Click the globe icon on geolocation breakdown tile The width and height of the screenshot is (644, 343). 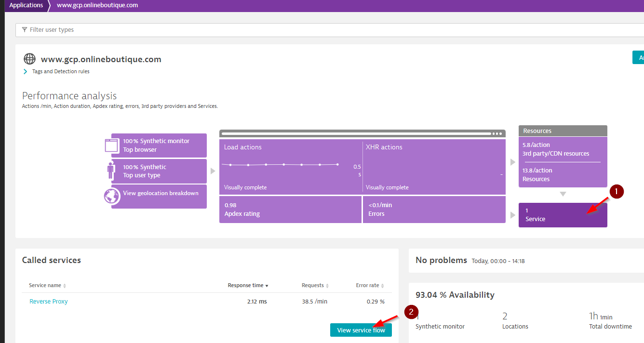click(x=111, y=197)
